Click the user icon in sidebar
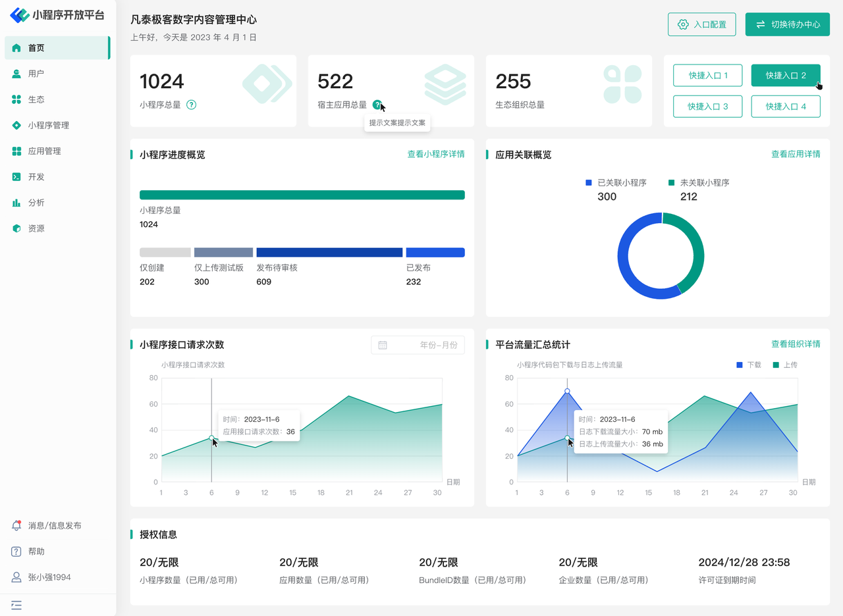The image size is (843, 616). point(16,74)
